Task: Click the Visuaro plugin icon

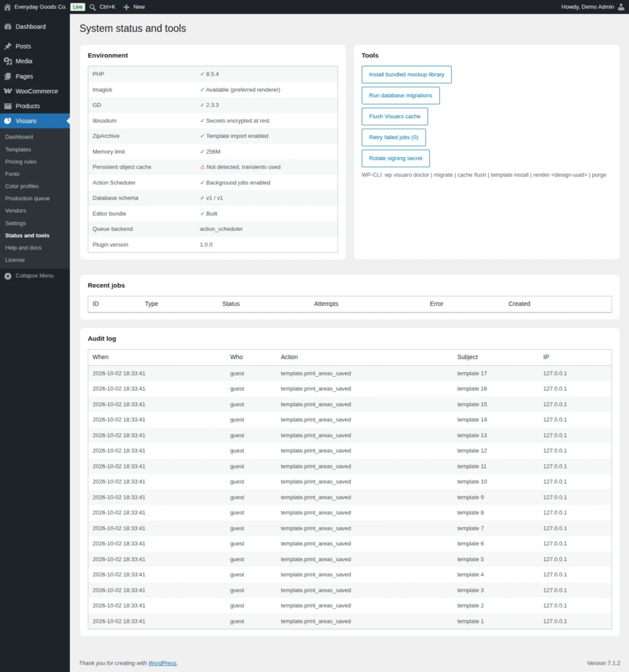Action: tap(8, 121)
